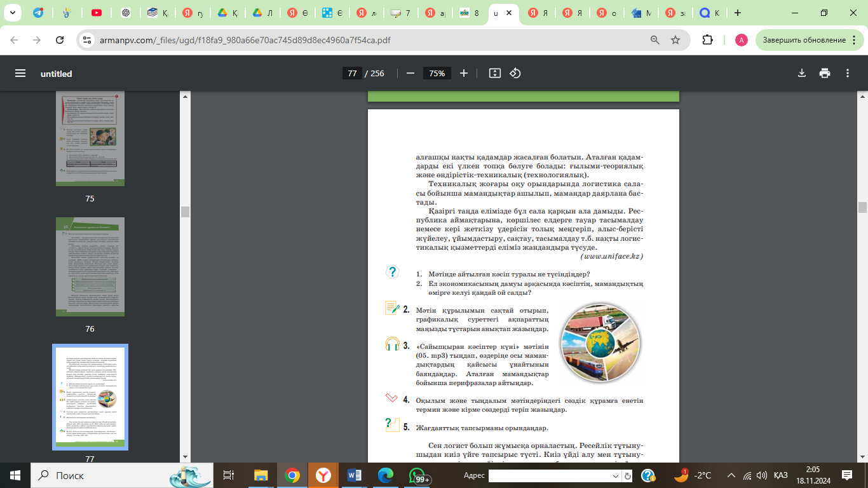Image resolution: width=868 pixels, height=488 pixels.
Task: Switch the ҚАЗ keyboard language
Action: click(781, 475)
